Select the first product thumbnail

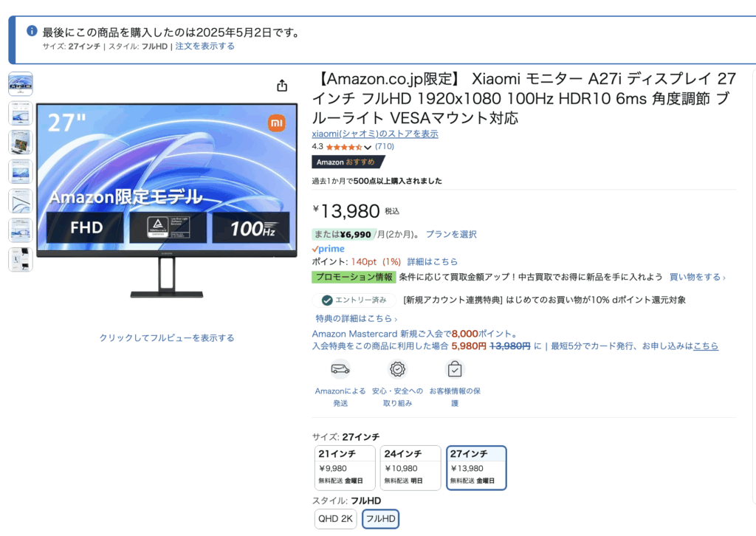coord(21,84)
